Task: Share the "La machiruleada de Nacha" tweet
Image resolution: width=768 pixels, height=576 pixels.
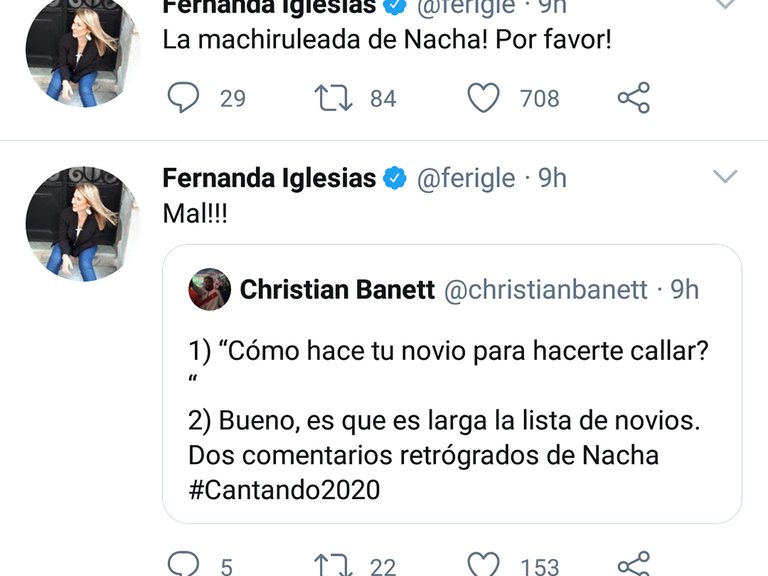Action: [633, 98]
